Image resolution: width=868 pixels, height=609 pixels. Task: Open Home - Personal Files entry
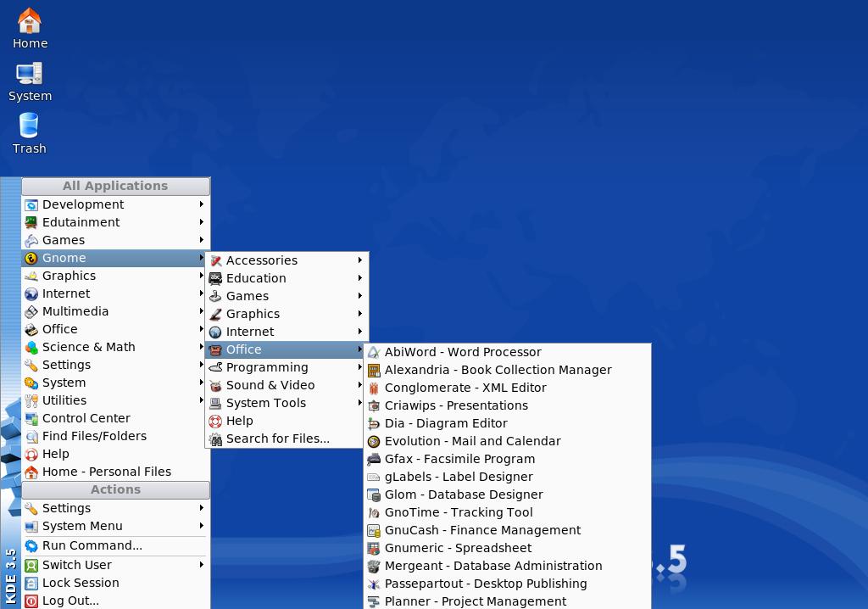115,472
